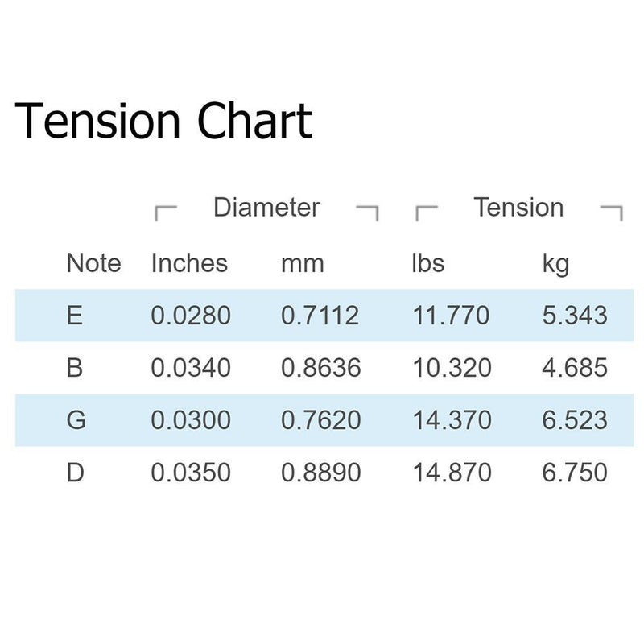Click the 0.7112 mm value
Screen dimensions: 644x644
tap(320, 316)
